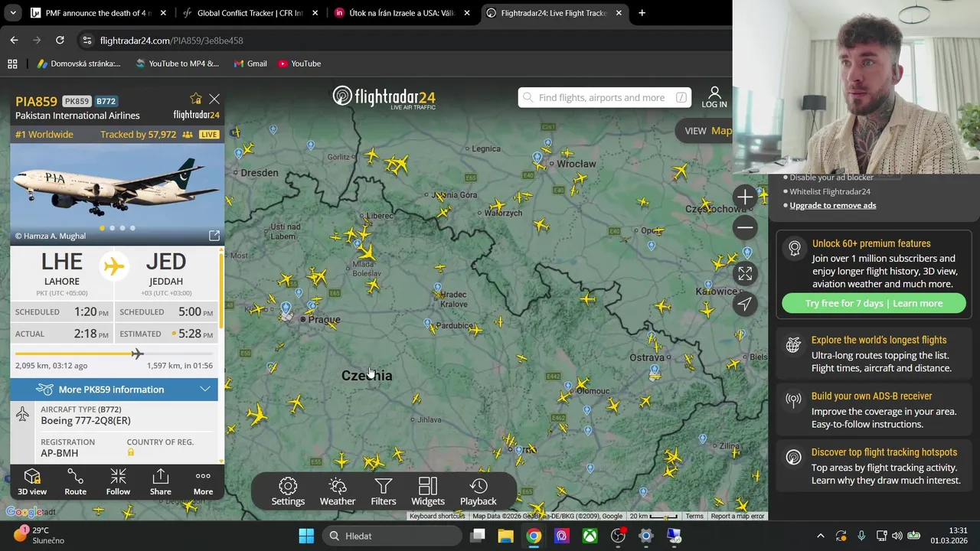
Task: Toggle fullscreen map mode
Action: click(745, 273)
